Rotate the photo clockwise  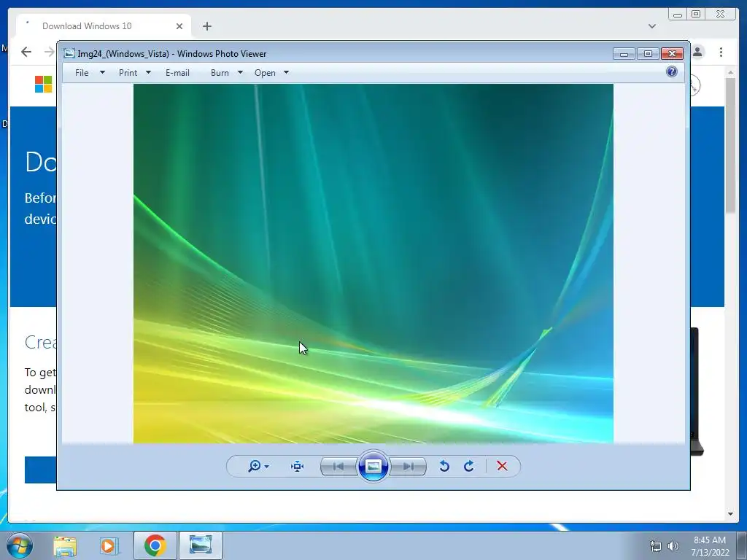pyautogui.click(x=469, y=466)
